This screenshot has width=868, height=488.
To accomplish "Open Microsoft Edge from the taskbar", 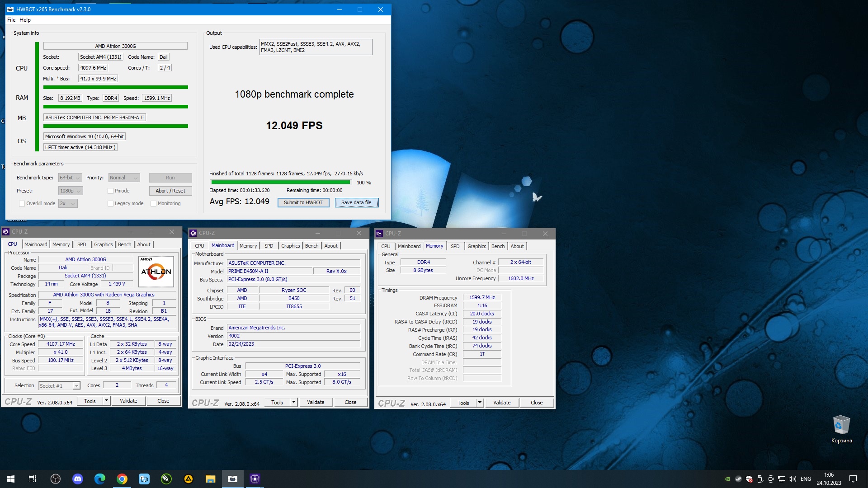I will point(100,479).
